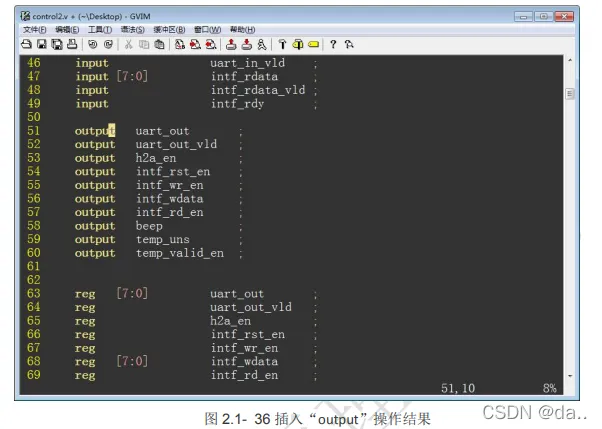Undo the last change
The image size is (602, 429).
pos(93,45)
